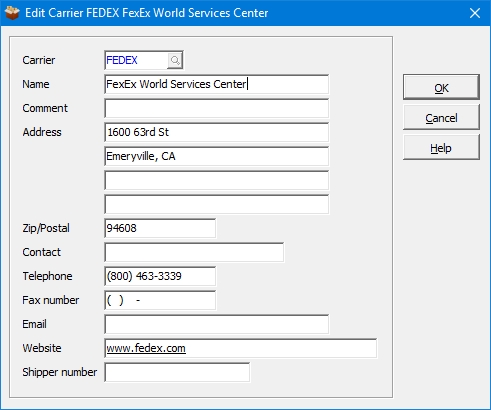Edit the Telephone number field
Image resolution: width=491 pixels, height=410 pixels.
tap(160, 276)
